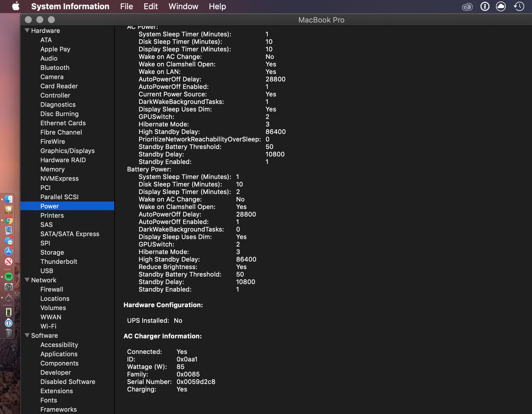Select Fonts under Software
The image size is (532, 414).
click(x=49, y=400)
